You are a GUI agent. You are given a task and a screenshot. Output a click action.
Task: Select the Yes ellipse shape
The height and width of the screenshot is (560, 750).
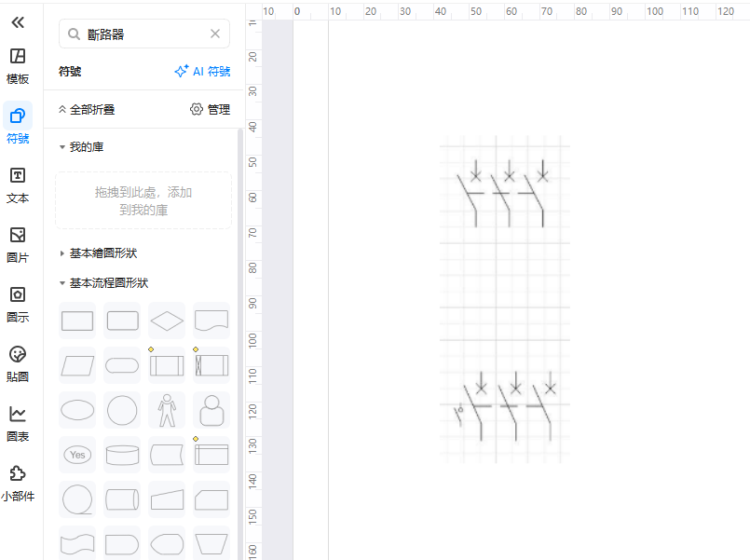pos(77,455)
